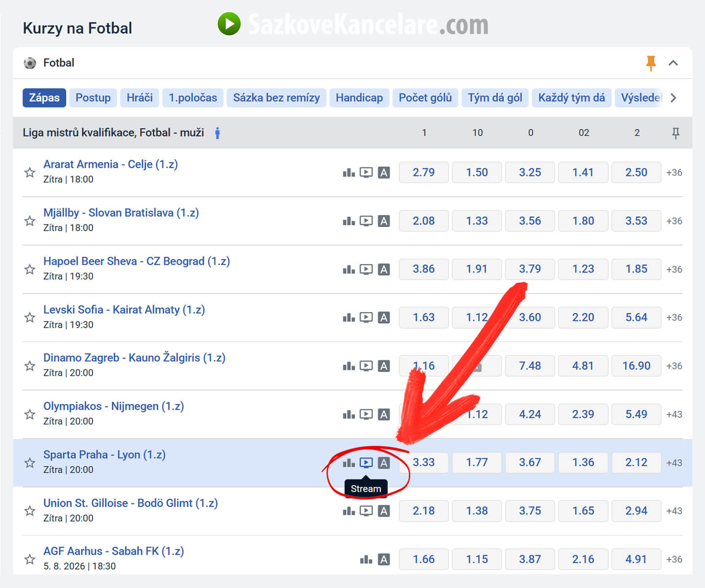Collapse the Fotbal section with chevron
The height and width of the screenshot is (588, 705).
pos(674,63)
